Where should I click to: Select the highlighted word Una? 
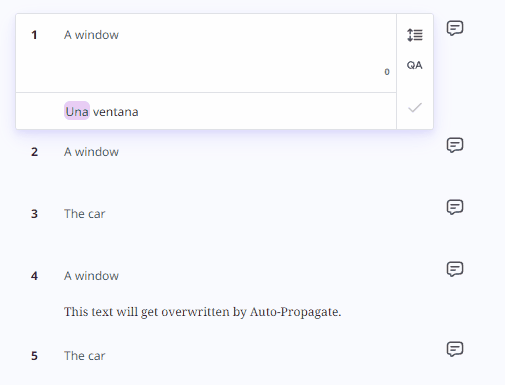click(x=77, y=112)
